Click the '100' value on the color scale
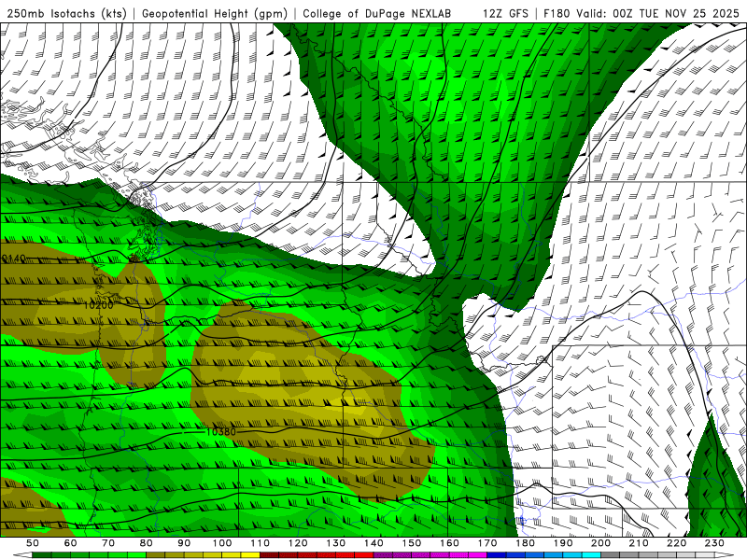This screenshot has height=560, width=747. (x=222, y=543)
